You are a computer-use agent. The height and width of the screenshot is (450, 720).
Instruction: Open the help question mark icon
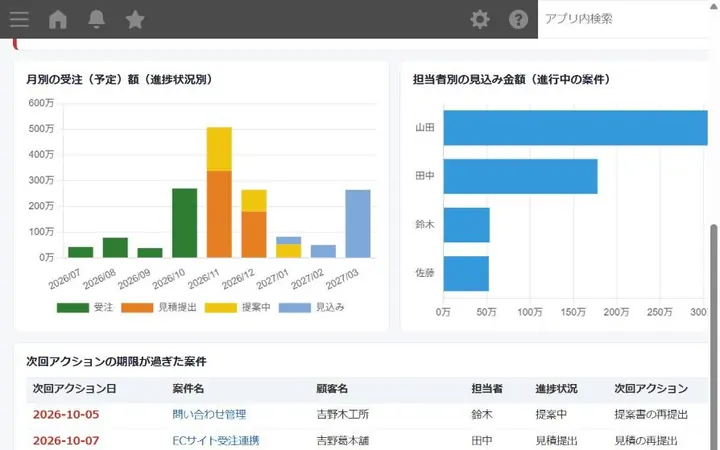(x=518, y=19)
